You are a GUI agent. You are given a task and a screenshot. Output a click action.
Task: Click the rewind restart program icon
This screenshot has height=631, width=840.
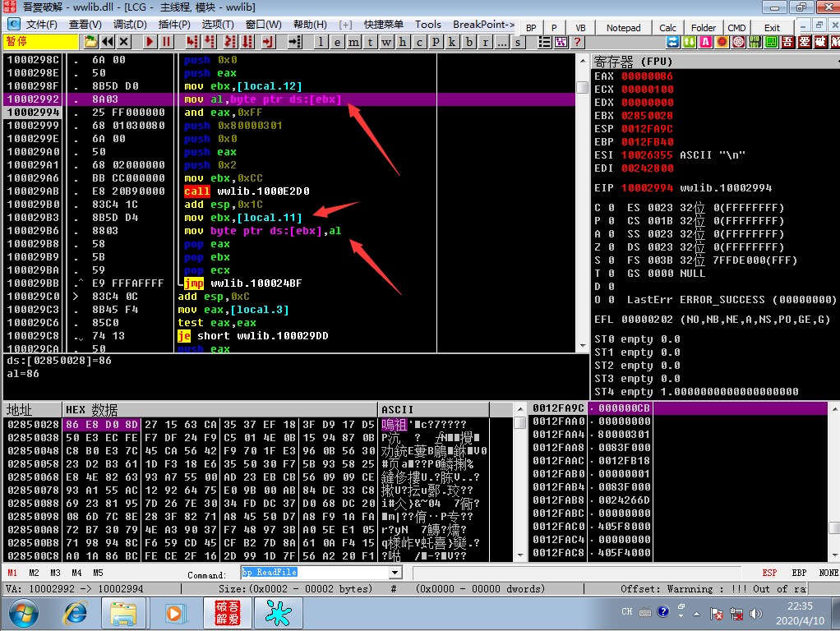click(107, 42)
